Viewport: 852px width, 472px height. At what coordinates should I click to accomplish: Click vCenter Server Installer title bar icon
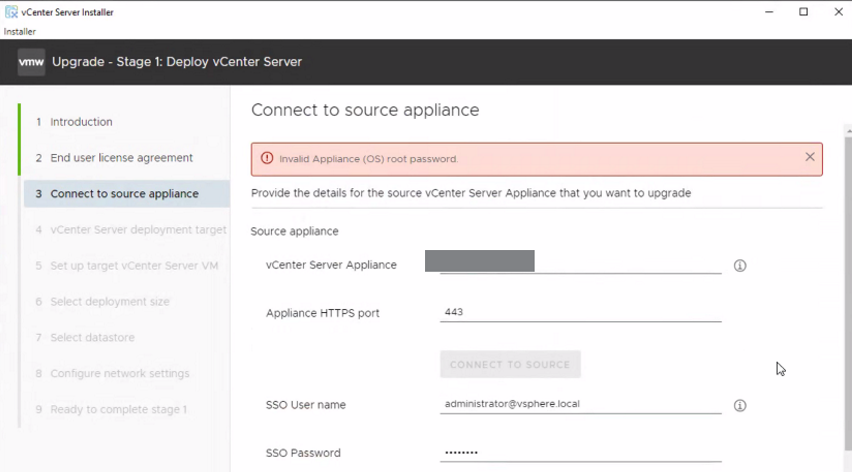pos(11,12)
